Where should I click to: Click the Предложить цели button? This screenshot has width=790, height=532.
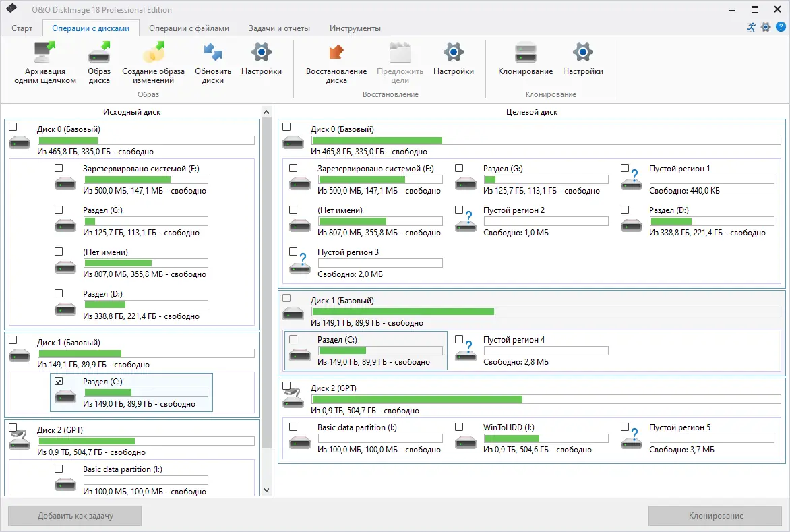pyautogui.click(x=400, y=63)
